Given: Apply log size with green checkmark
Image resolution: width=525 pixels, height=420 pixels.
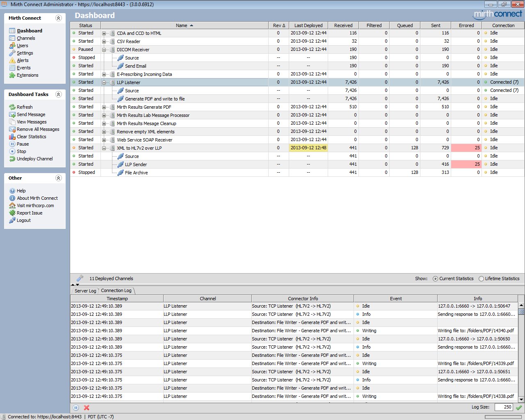Looking at the screenshot, I should (x=519, y=407).
